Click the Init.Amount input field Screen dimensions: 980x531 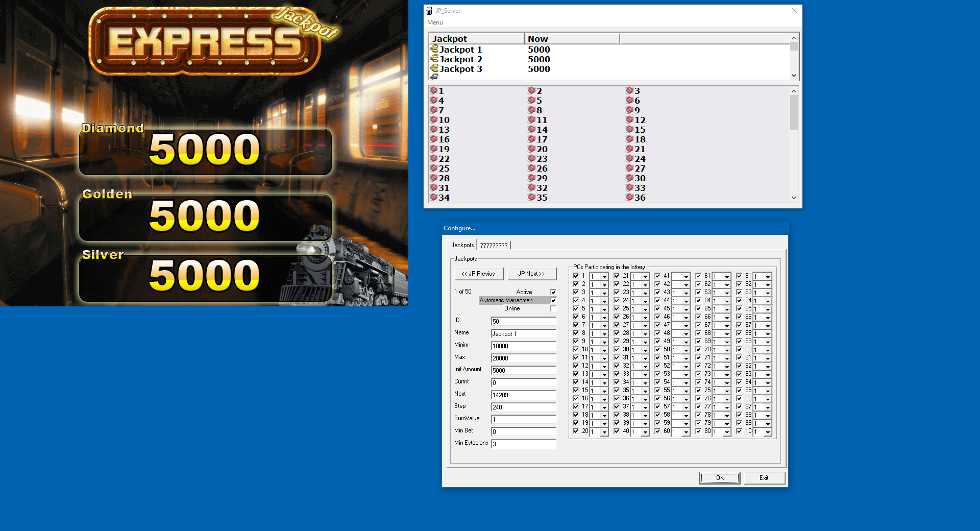click(523, 370)
